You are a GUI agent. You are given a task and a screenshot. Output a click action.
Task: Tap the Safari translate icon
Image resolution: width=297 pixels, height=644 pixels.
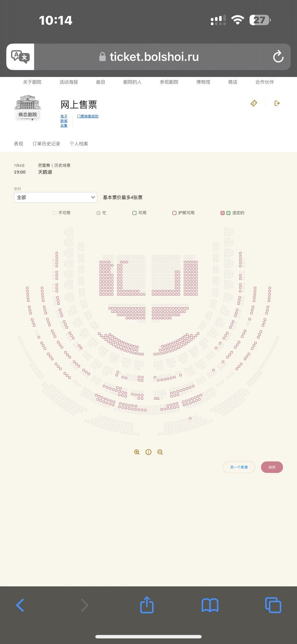tap(20, 57)
